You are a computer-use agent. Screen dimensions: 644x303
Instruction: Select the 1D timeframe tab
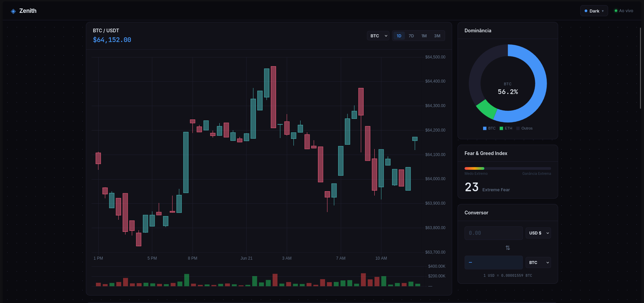click(399, 36)
